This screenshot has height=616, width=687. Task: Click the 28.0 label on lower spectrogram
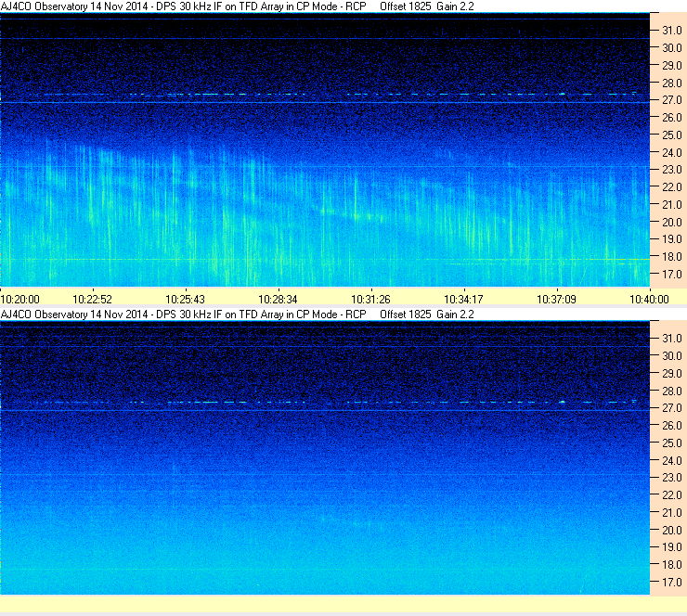pyautogui.click(x=671, y=391)
